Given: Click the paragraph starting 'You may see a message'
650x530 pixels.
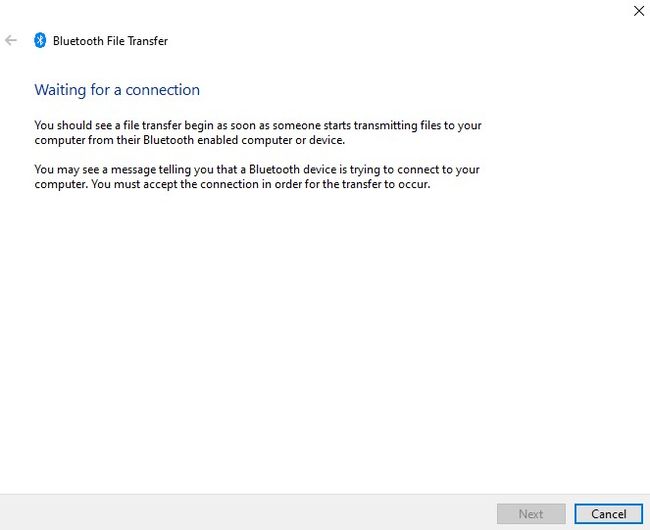Looking at the screenshot, I should (257, 177).
